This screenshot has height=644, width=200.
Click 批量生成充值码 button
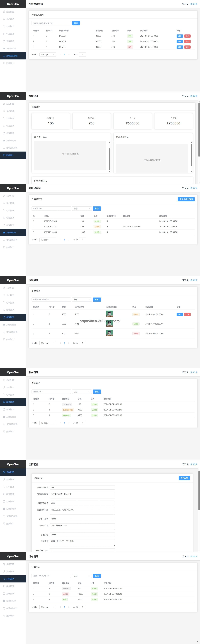click(186, 199)
